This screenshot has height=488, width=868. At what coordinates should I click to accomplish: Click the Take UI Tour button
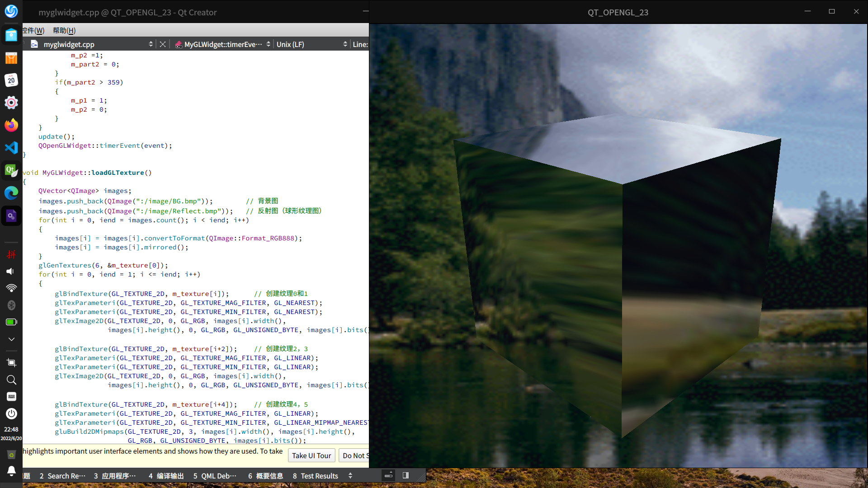click(x=311, y=455)
